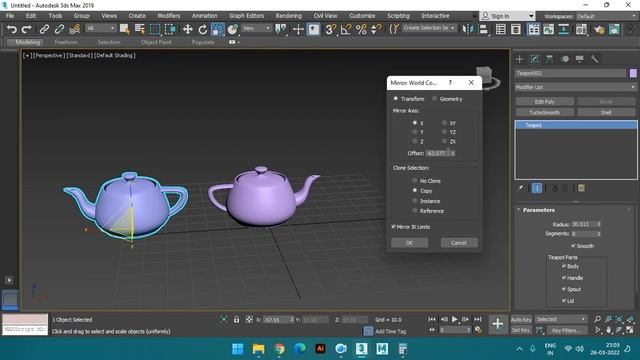Activate the Select and Rotate tool
The height and width of the screenshot is (360, 640).
[202, 29]
